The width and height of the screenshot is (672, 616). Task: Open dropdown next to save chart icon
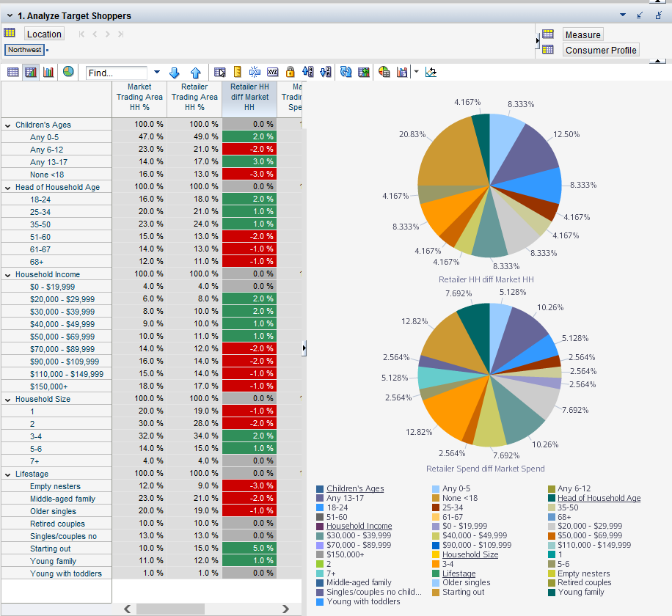[x=416, y=72]
